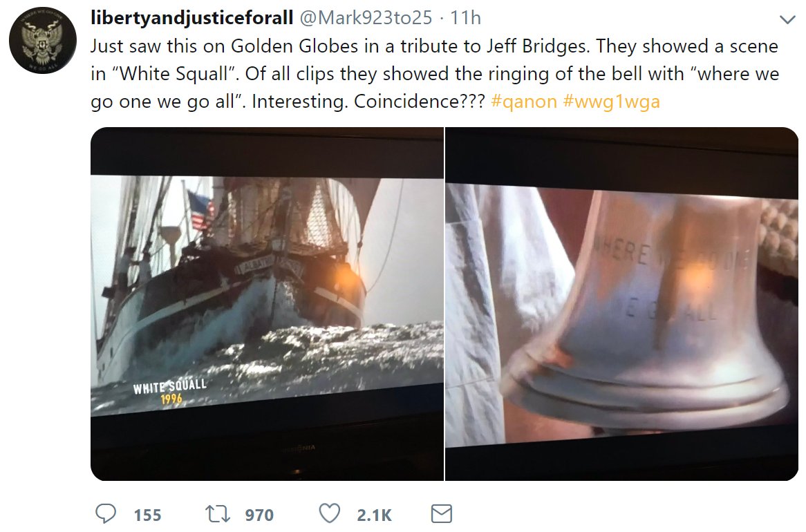806x532 pixels.
Task: Open the eagle profile avatar
Action: (43, 40)
